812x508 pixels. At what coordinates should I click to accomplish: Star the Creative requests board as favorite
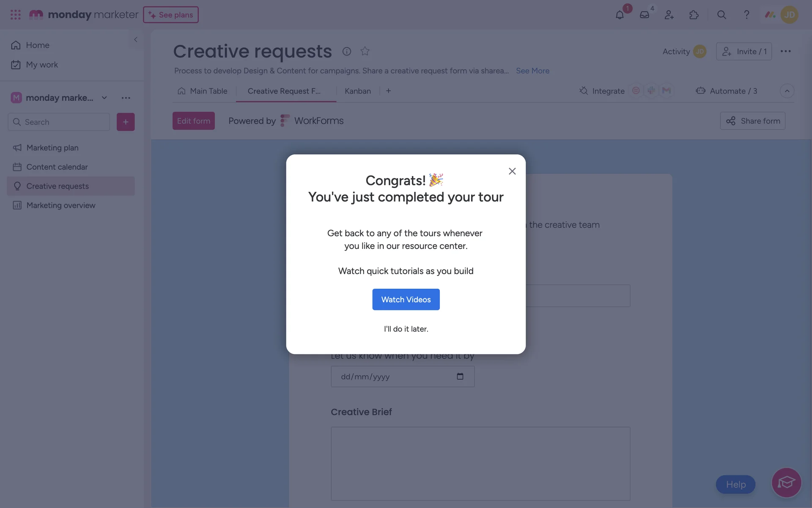365,51
